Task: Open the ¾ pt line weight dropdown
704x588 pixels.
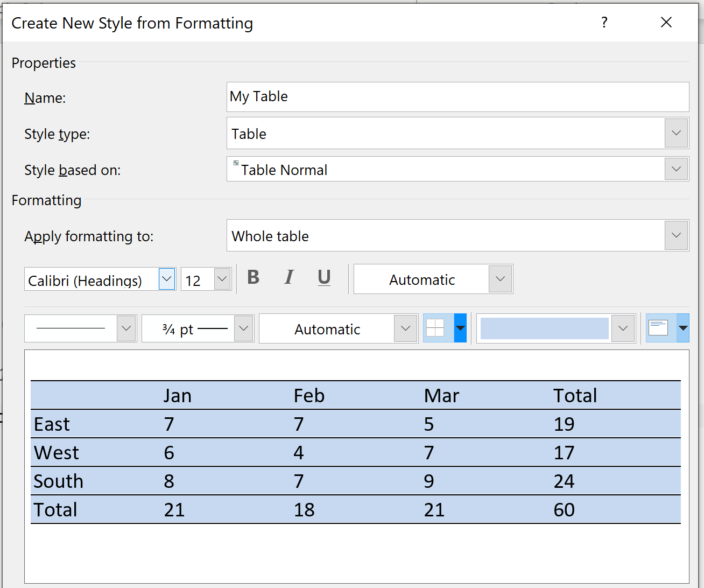Action: 243,328
